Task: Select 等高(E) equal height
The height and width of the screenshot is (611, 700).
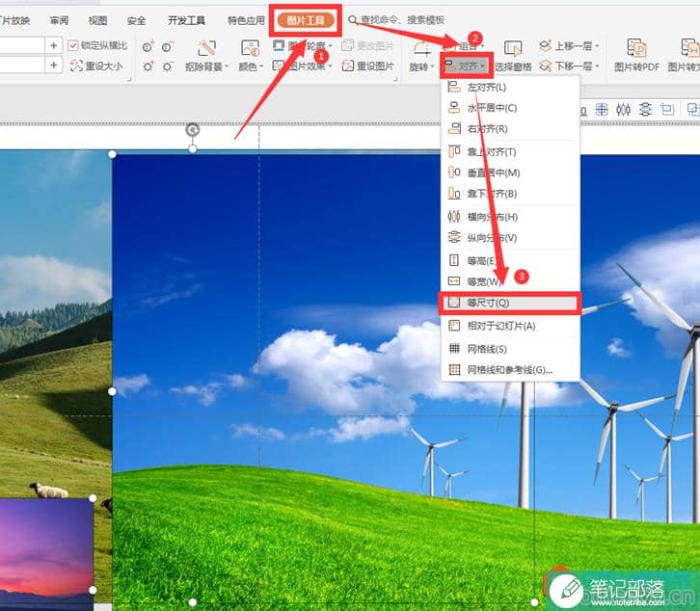Action: pyautogui.click(x=510, y=260)
